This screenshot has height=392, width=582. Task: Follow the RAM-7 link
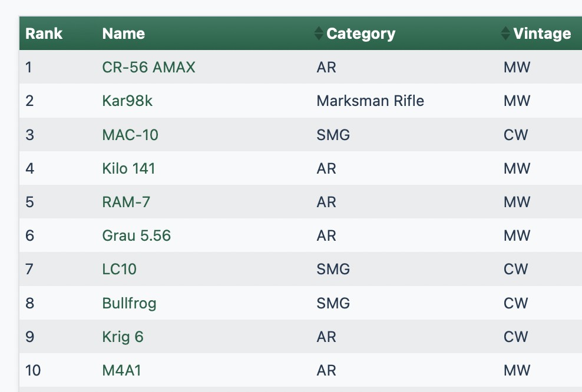(126, 202)
